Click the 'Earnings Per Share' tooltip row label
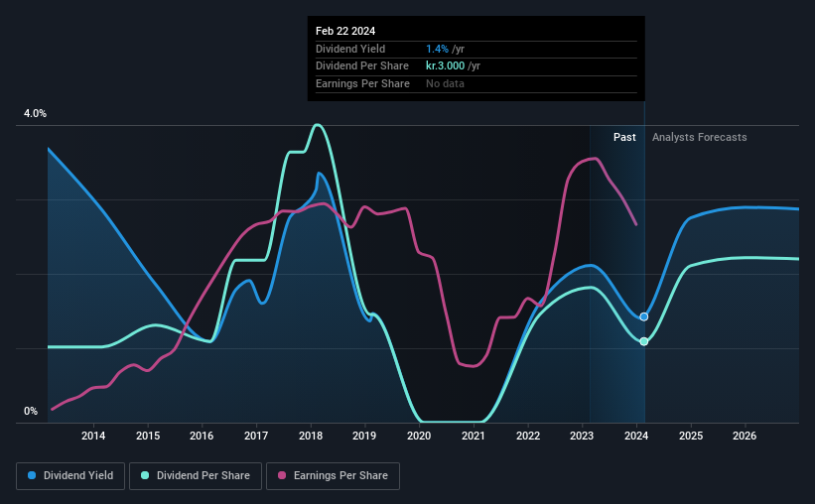The width and height of the screenshot is (815, 504). click(x=362, y=83)
